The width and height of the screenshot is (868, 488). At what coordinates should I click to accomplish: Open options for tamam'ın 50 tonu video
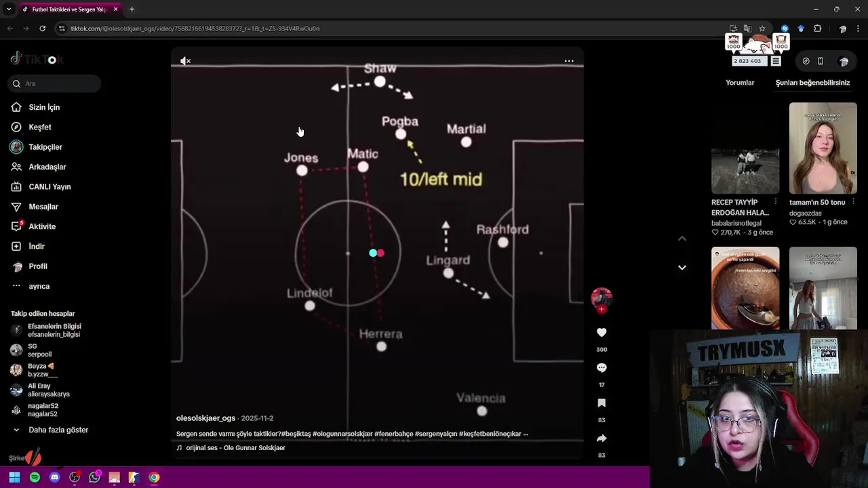point(853,202)
